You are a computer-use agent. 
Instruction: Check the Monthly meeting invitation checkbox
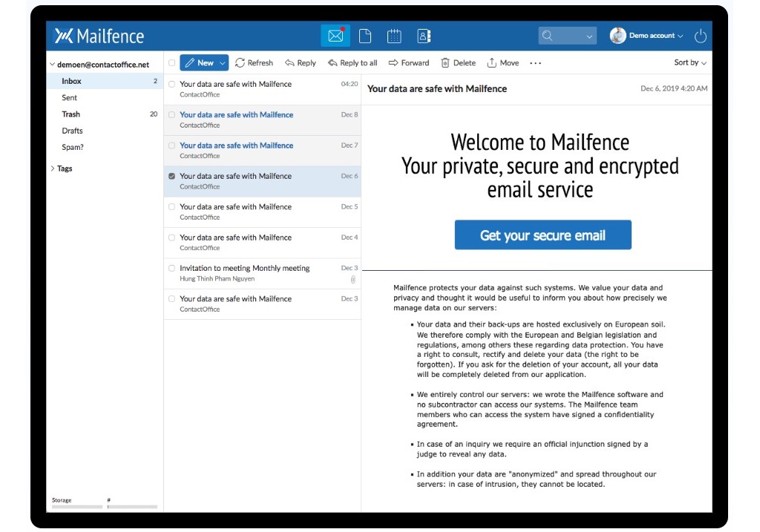pyautogui.click(x=171, y=269)
